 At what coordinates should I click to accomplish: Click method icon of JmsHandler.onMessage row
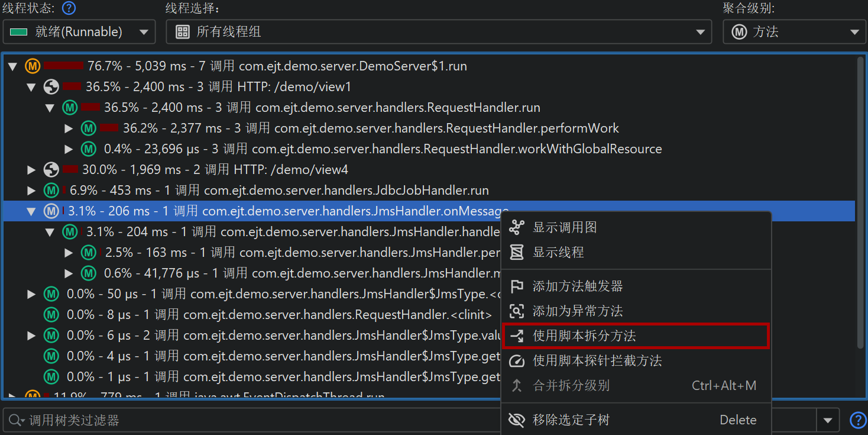(x=51, y=211)
